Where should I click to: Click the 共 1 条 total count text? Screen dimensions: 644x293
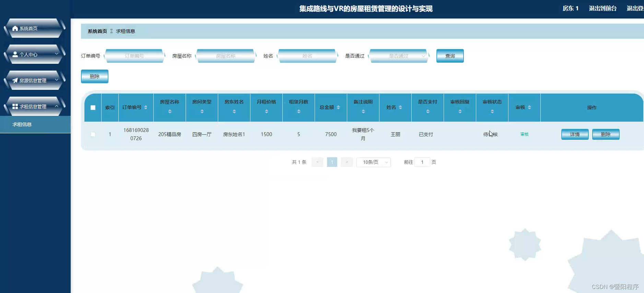tap(299, 162)
